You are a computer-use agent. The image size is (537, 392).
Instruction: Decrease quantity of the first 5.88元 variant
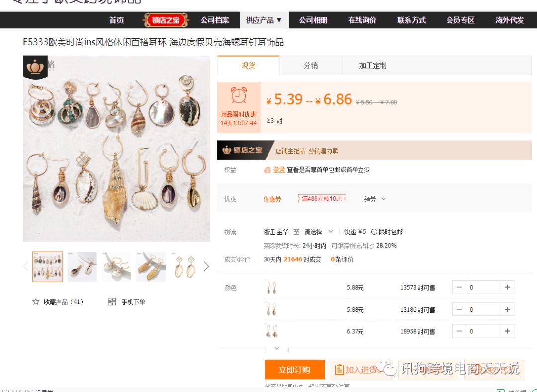click(458, 287)
